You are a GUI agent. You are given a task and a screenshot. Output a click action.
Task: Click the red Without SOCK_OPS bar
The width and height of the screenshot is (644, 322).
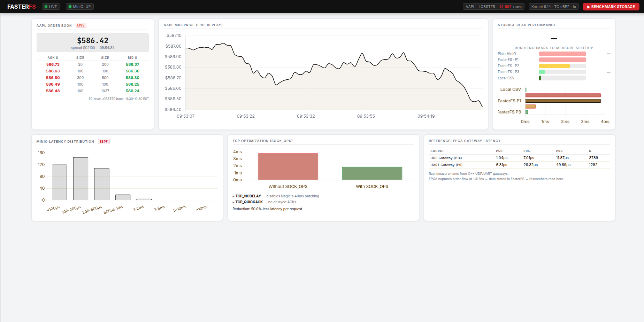288,167
